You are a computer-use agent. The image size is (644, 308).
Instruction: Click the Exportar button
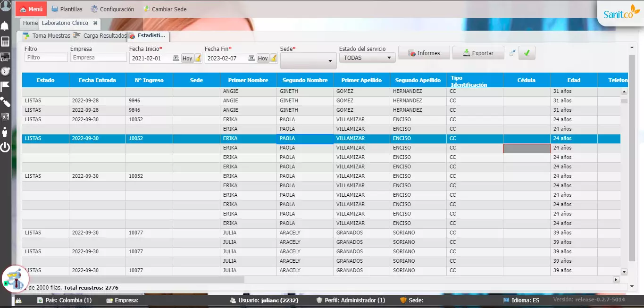click(477, 53)
